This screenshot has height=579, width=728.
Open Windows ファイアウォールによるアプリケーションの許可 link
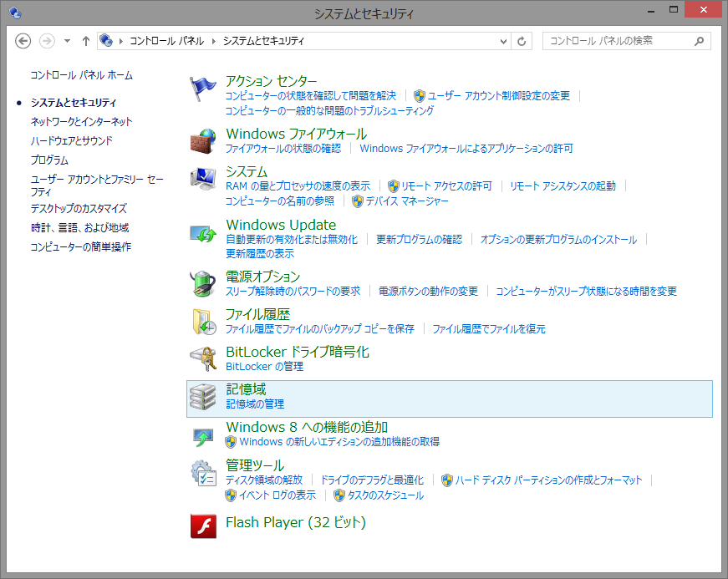click(466, 149)
